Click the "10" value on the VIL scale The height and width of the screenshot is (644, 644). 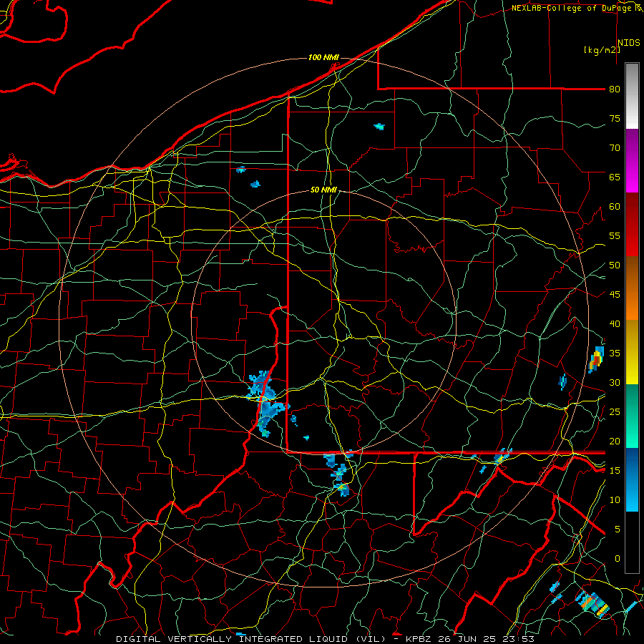pyautogui.click(x=615, y=500)
